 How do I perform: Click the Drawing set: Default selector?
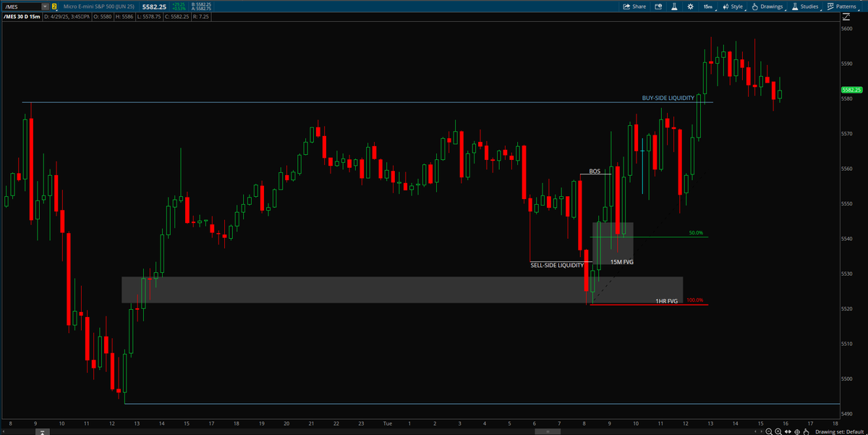839,431
